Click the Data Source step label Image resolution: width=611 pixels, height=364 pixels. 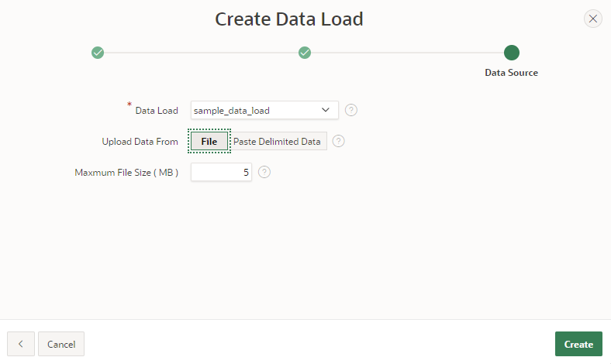pyautogui.click(x=511, y=73)
